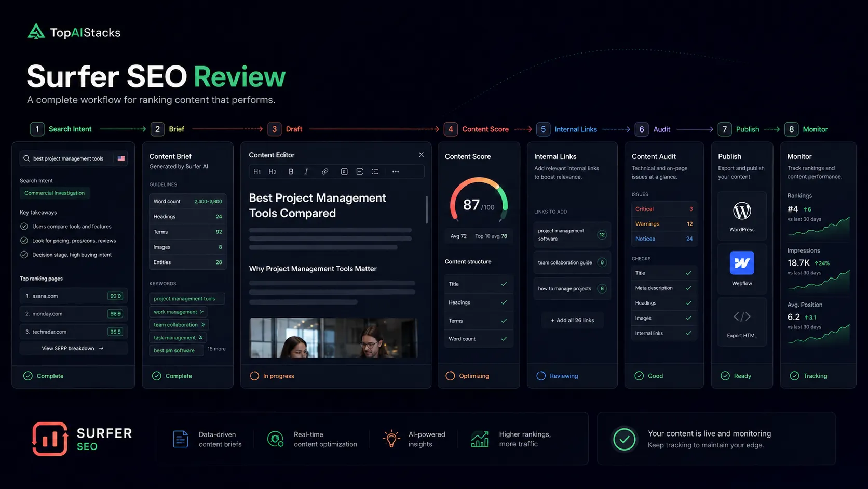Viewport: 868px width, 489px height.
Task: Remove the task management keyword tag
Action: click(x=200, y=338)
